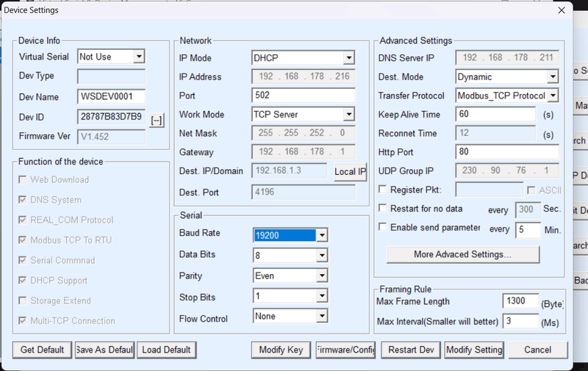Click the Max Interval field

pos(520,321)
